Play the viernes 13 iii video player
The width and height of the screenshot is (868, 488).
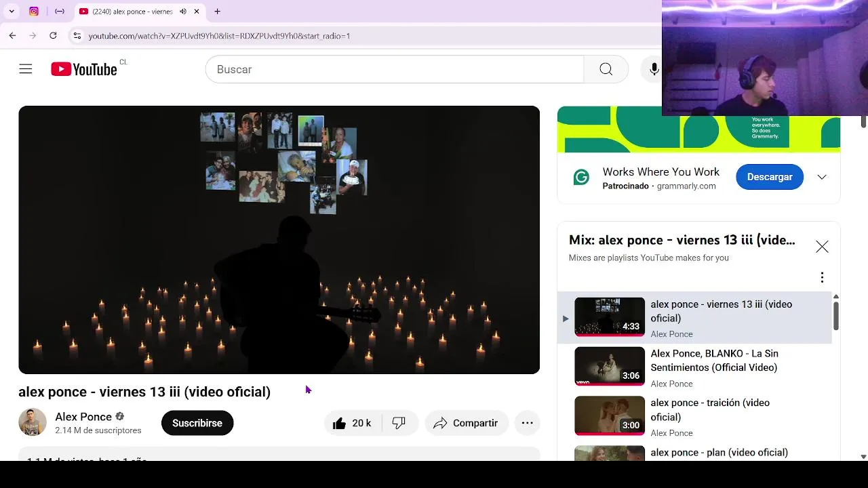coord(279,239)
